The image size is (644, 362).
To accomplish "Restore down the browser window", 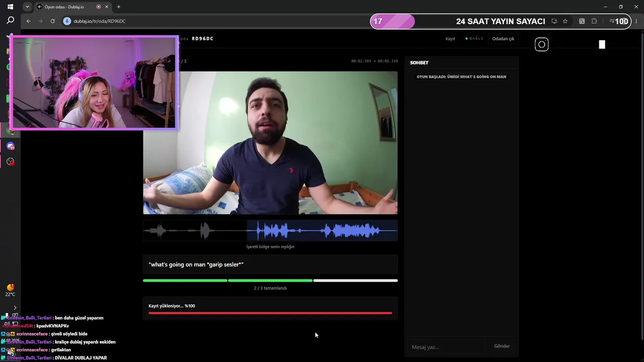I will click(x=621, y=7).
